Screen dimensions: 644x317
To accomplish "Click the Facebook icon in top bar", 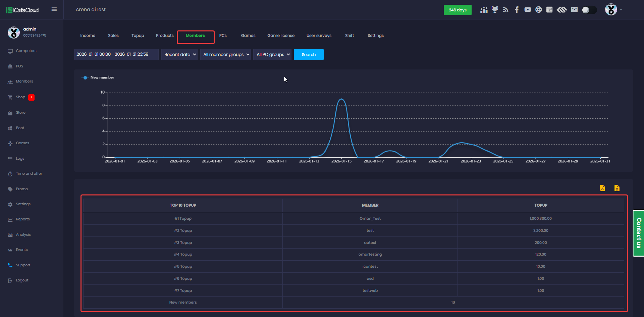I will pyautogui.click(x=517, y=10).
